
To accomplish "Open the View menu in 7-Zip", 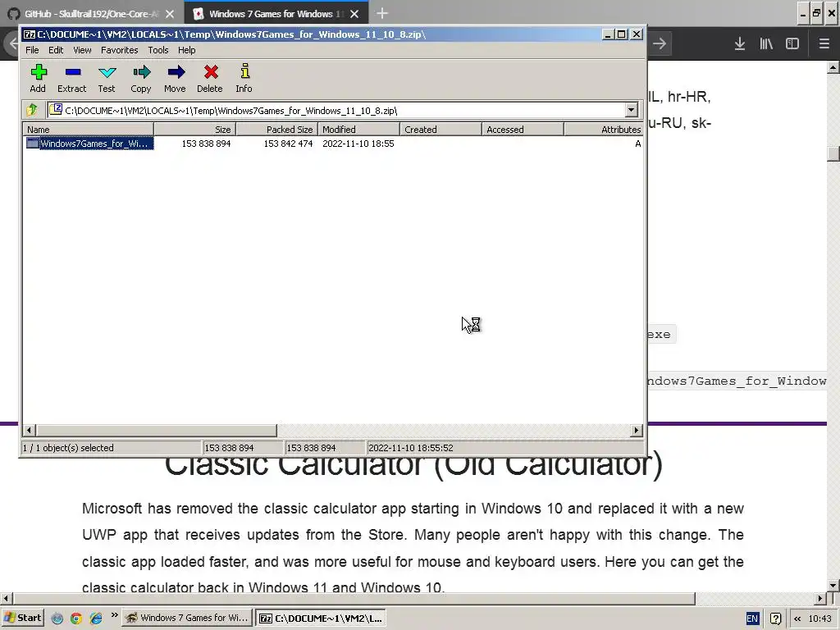I will [82, 50].
